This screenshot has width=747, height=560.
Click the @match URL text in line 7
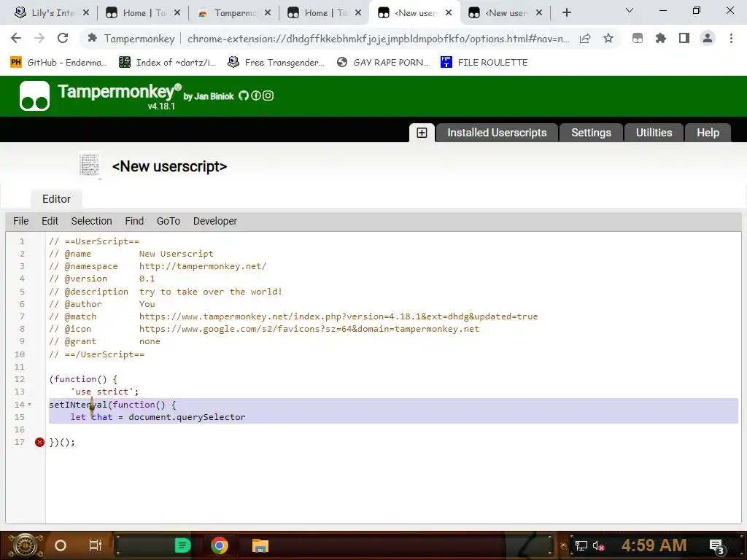click(x=338, y=316)
